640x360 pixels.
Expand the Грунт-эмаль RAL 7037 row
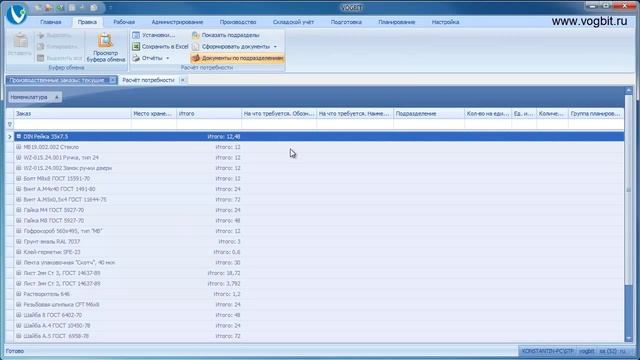19,241
